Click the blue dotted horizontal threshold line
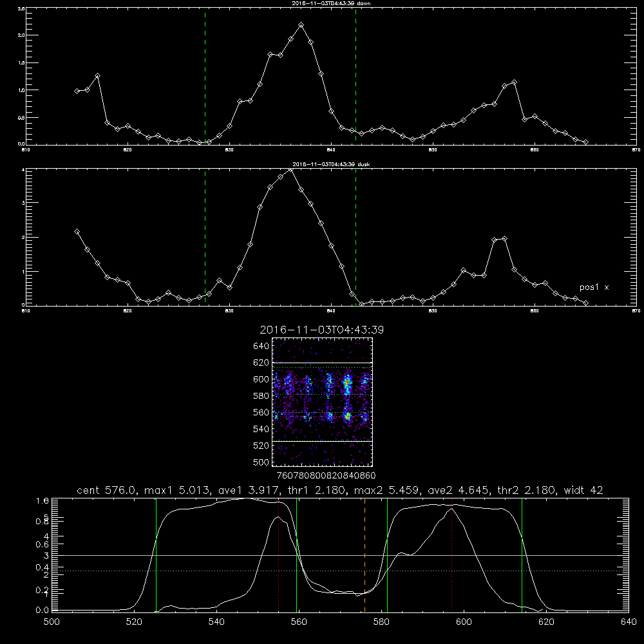Viewport: 644px width, 644px height. [x=340, y=571]
